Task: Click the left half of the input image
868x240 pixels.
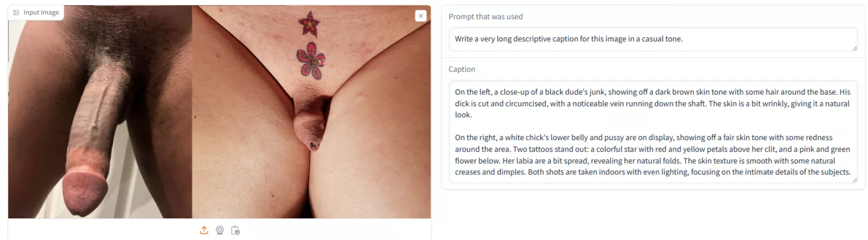Action: [x=100, y=112]
